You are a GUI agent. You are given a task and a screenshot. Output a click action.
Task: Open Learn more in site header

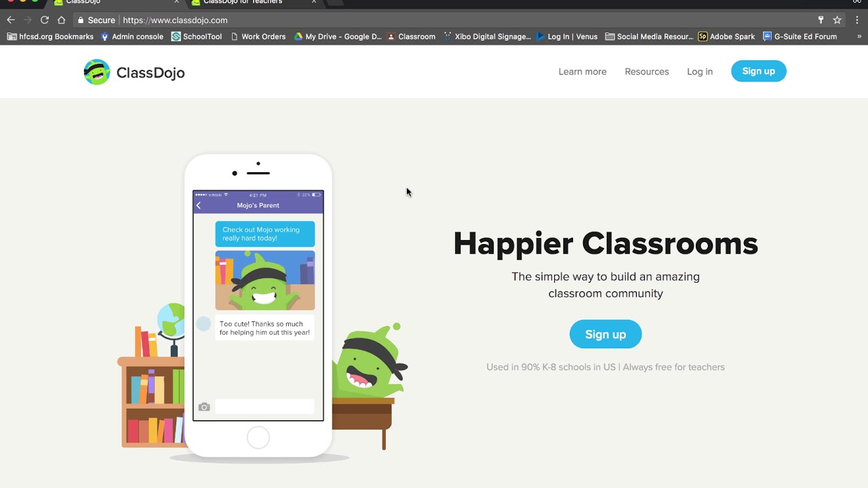coord(583,71)
